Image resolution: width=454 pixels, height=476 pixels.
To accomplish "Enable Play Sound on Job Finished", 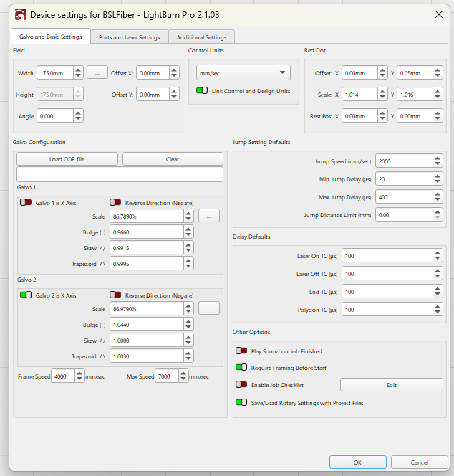I will pyautogui.click(x=241, y=351).
